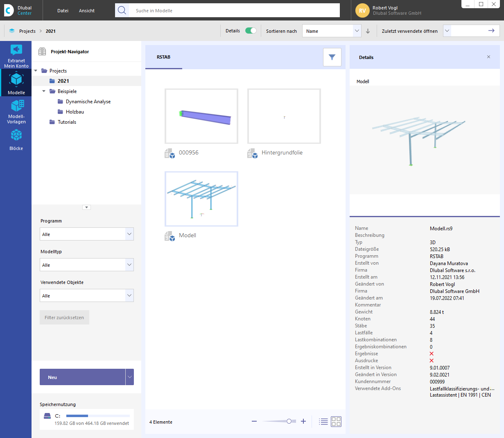
Task: Click the C: drive icon
Action: [47, 416]
